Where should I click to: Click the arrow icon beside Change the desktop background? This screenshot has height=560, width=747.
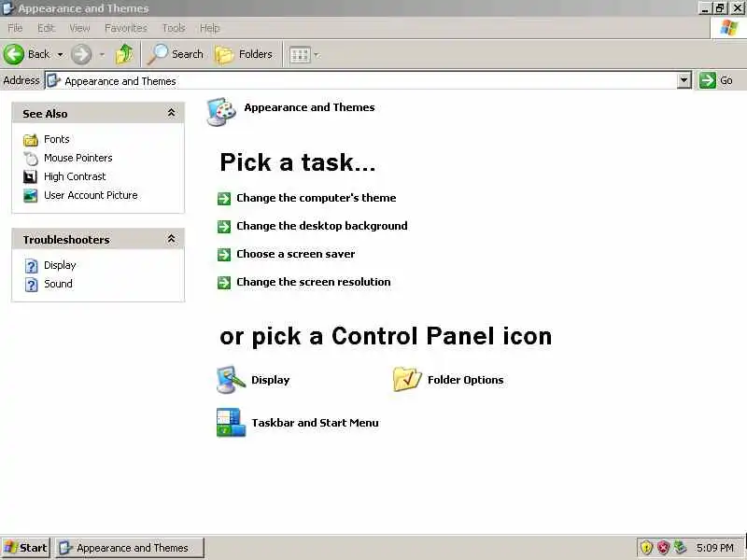(224, 227)
